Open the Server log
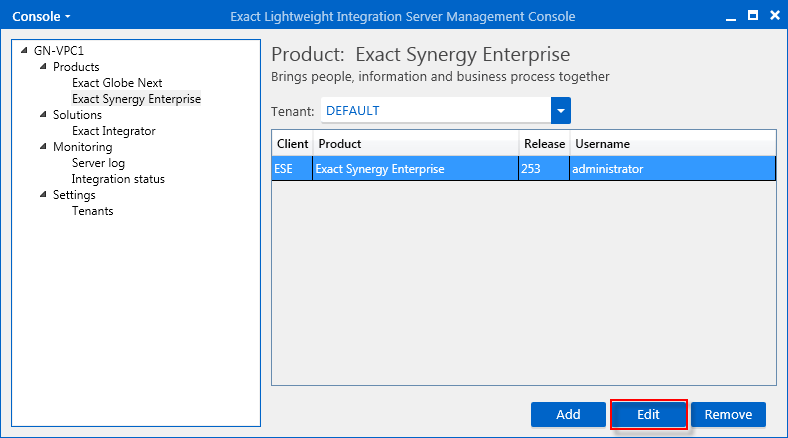This screenshot has height=438, width=788. (98, 163)
